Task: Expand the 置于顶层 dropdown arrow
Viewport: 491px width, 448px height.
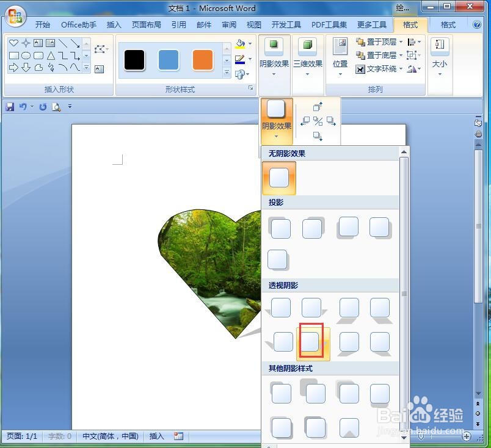Action: click(401, 42)
